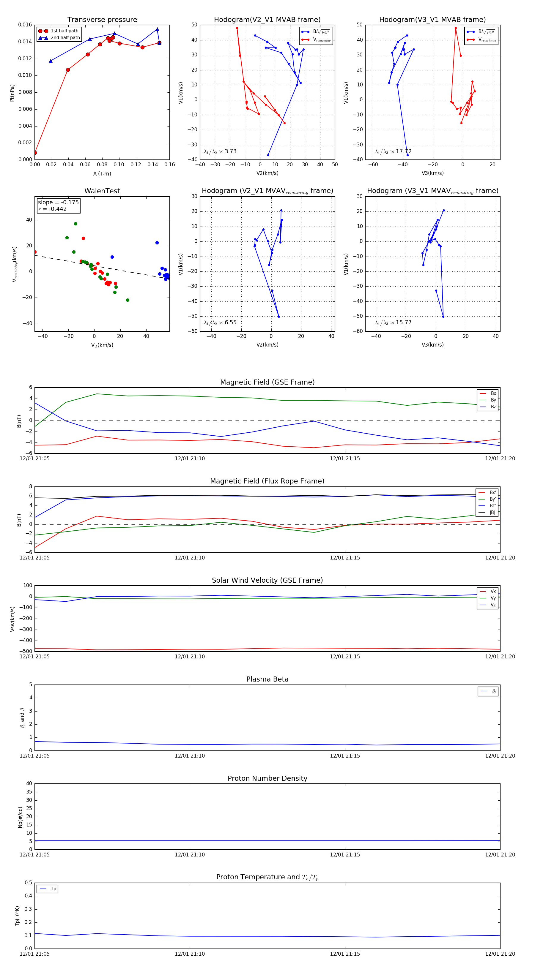This screenshot has height=980, width=535.
Task: Click the Hodogram V3_V1 MVAV remaining frame title
Action: pos(432,191)
